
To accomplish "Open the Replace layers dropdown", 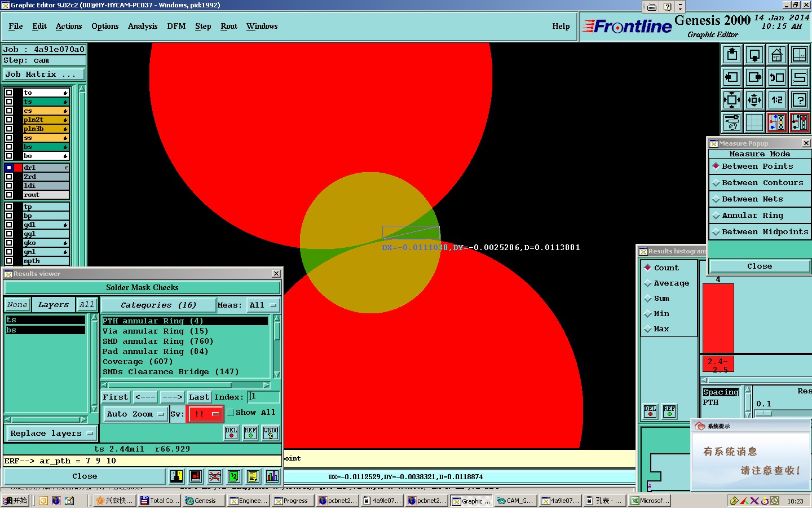I will tap(51, 433).
